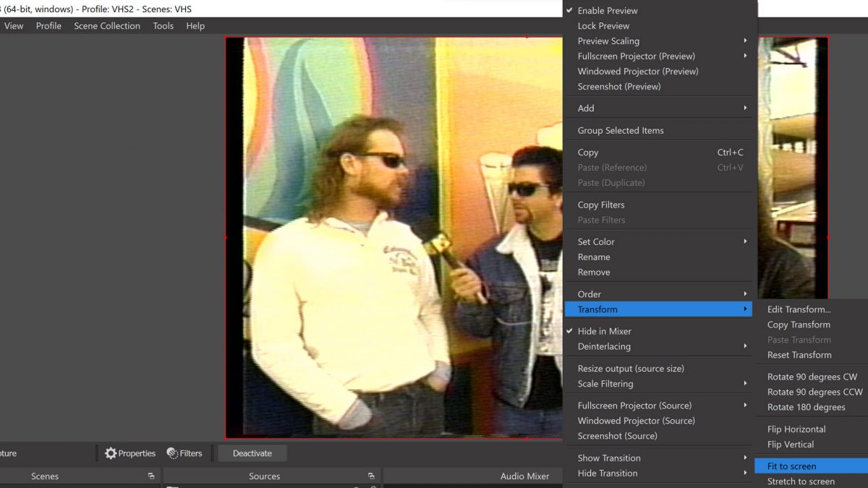Open source Filters with the filter icon
The image size is (868, 488).
pos(173,453)
